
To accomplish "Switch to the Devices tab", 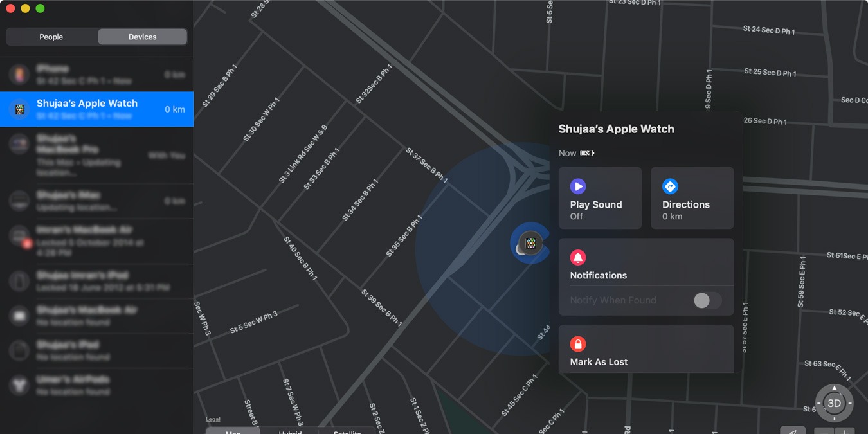I will coord(142,37).
